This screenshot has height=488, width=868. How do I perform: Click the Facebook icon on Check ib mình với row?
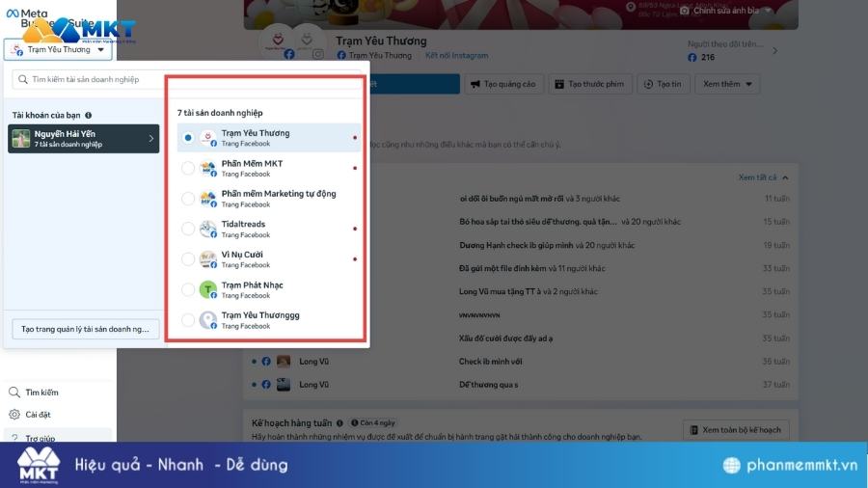coord(266,362)
